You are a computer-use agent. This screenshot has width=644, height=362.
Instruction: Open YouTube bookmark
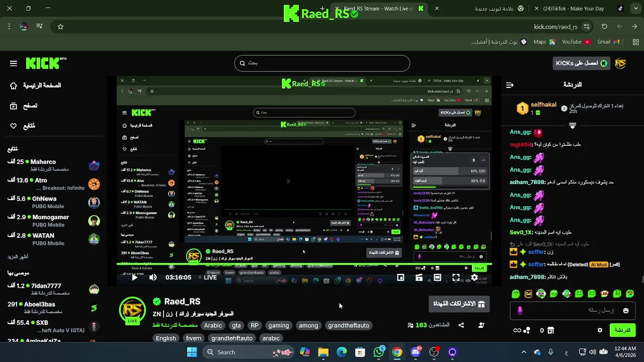[x=576, y=42]
